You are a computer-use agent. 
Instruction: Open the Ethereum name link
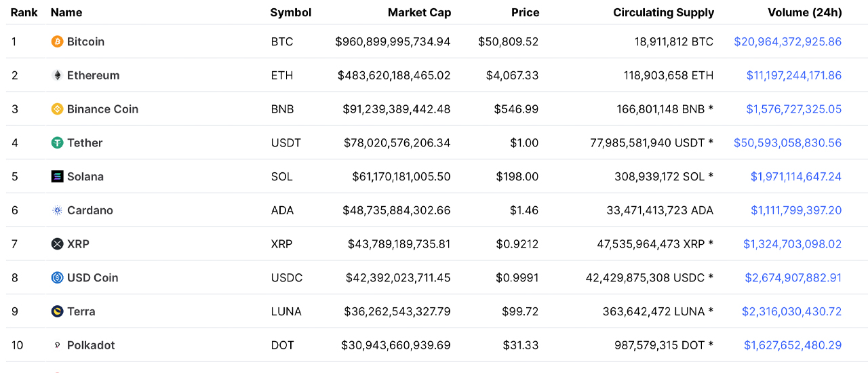(x=93, y=75)
